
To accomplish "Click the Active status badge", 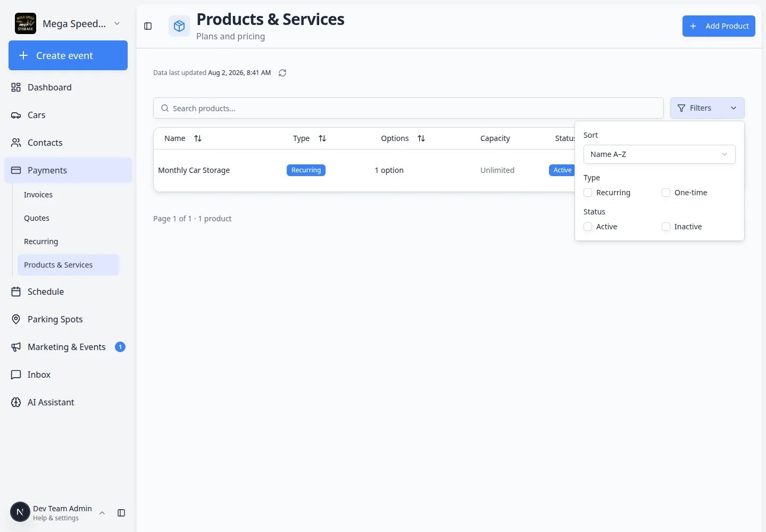I will (562, 170).
